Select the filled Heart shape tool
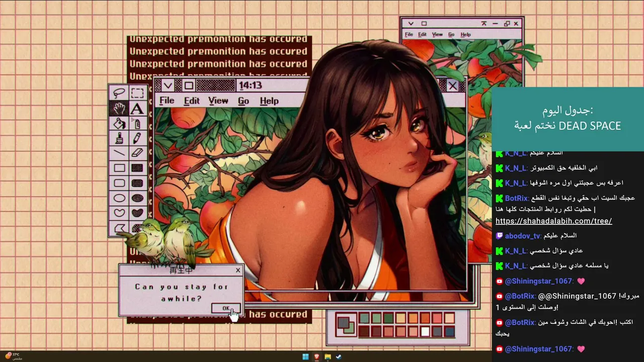Viewport: 644px width, 362px height. click(137, 213)
